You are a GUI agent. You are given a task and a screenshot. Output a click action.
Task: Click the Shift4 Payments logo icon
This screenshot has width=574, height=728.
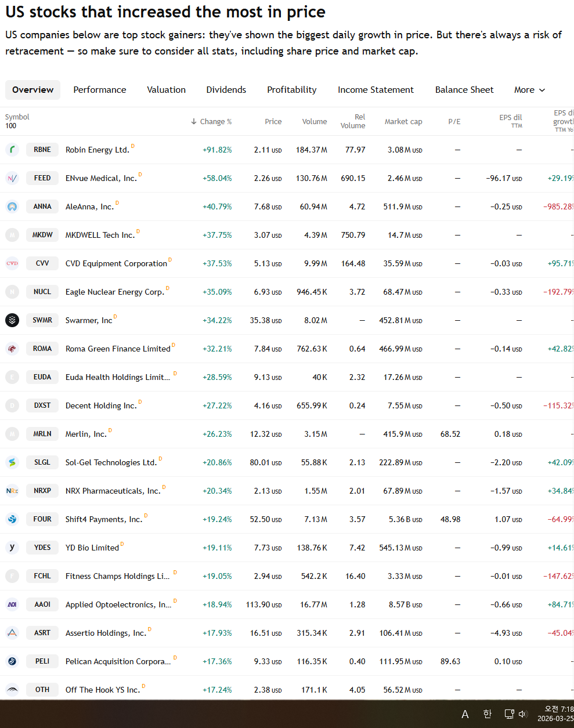[12, 519]
